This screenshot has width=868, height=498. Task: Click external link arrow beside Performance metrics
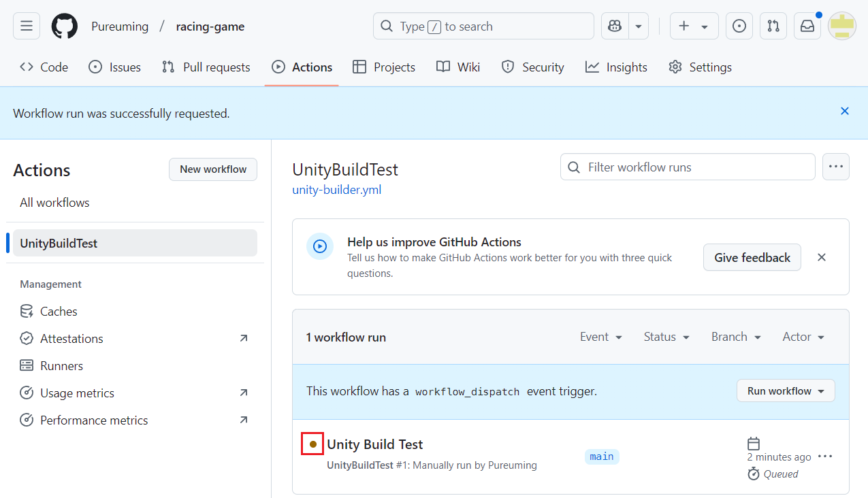click(x=244, y=420)
